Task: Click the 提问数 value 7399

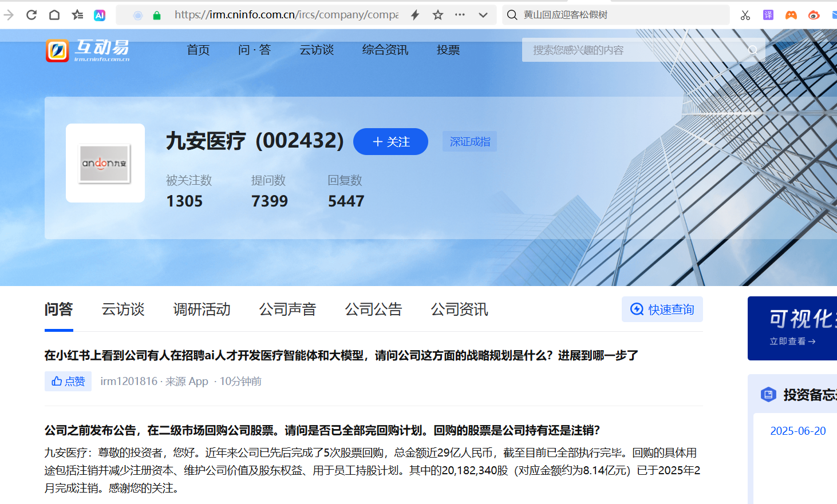Action: click(x=270, y=201)
